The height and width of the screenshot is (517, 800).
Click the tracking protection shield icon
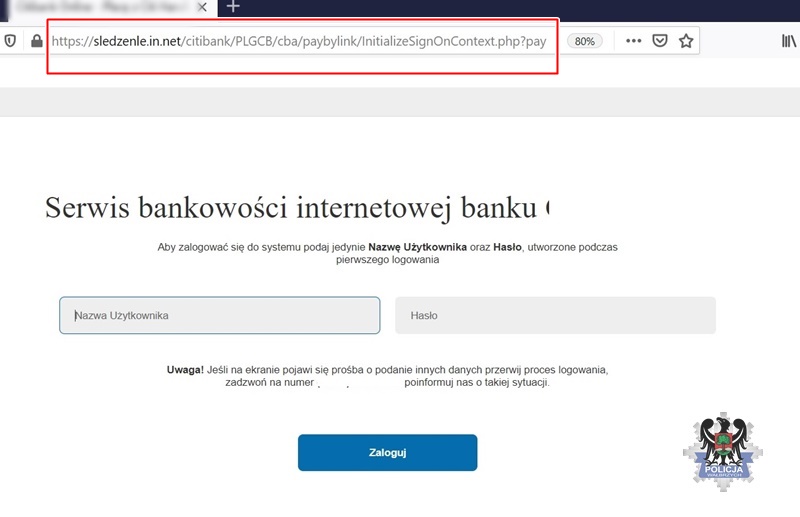coord(10,41)
